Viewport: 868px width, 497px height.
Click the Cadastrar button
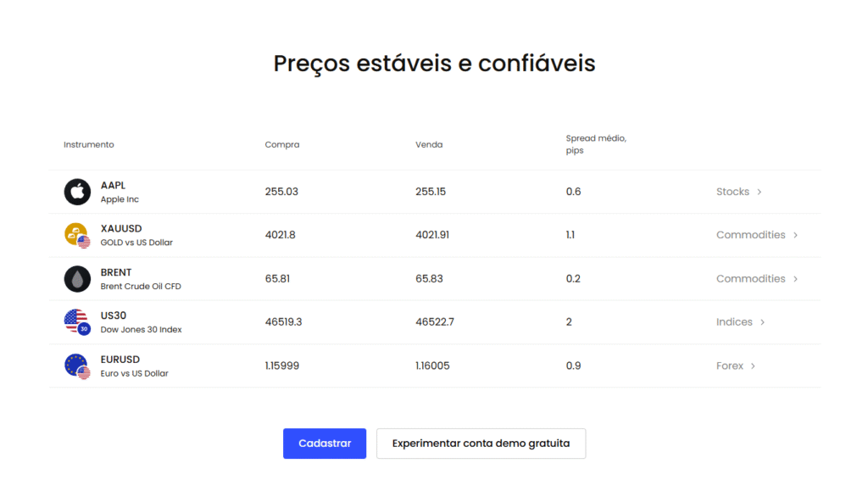tap(324, 444)
